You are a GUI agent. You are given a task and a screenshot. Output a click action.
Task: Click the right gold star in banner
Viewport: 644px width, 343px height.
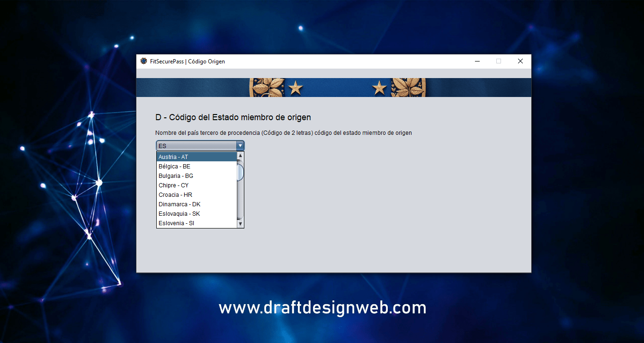(379, 88)
